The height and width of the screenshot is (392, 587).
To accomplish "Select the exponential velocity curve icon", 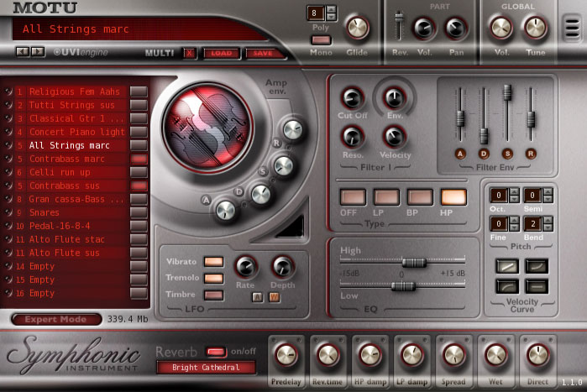I will tap(537, 267).
